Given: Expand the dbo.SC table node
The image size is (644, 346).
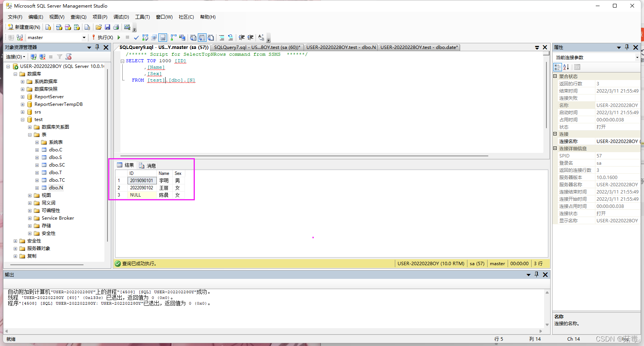Looking at the screenshot, I should tap(37, 165).
